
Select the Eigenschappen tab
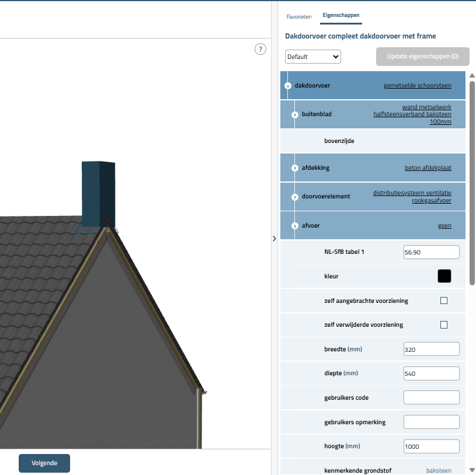341,15
